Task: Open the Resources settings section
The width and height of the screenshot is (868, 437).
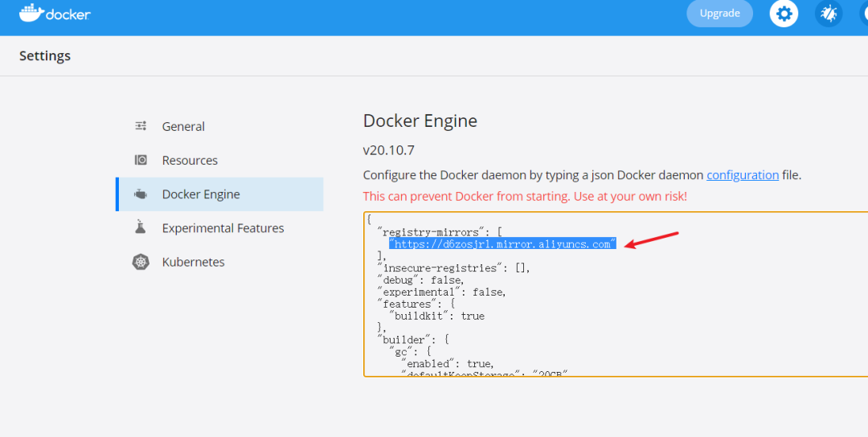Action: tap(190, 160)
